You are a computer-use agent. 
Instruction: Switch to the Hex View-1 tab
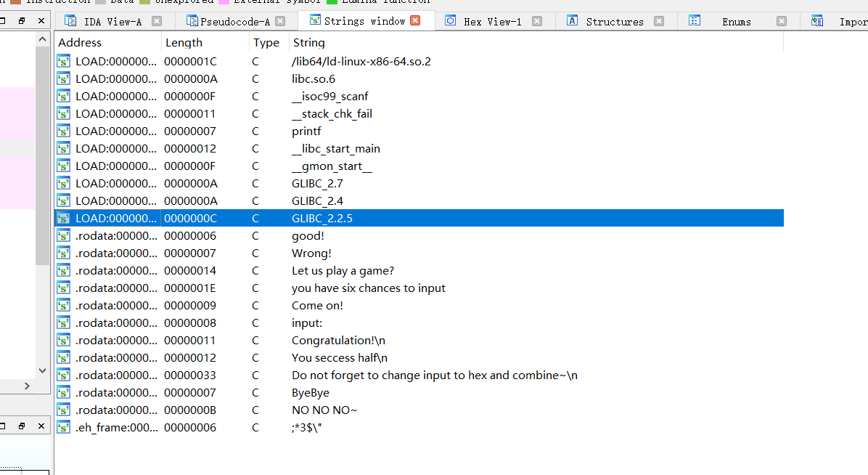coord(492,21)
